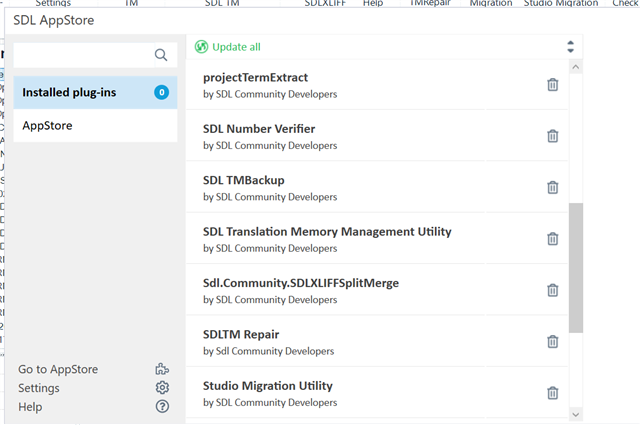
Task: Click 'by Sdl Community Developers' under SDLTM Repair
Action: 269,351
